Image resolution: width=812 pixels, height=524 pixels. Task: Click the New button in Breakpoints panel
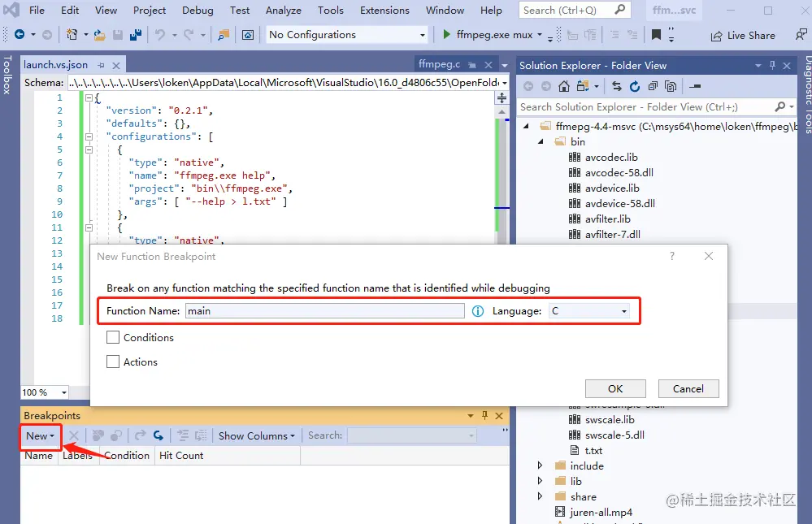(x=40, y=435)
